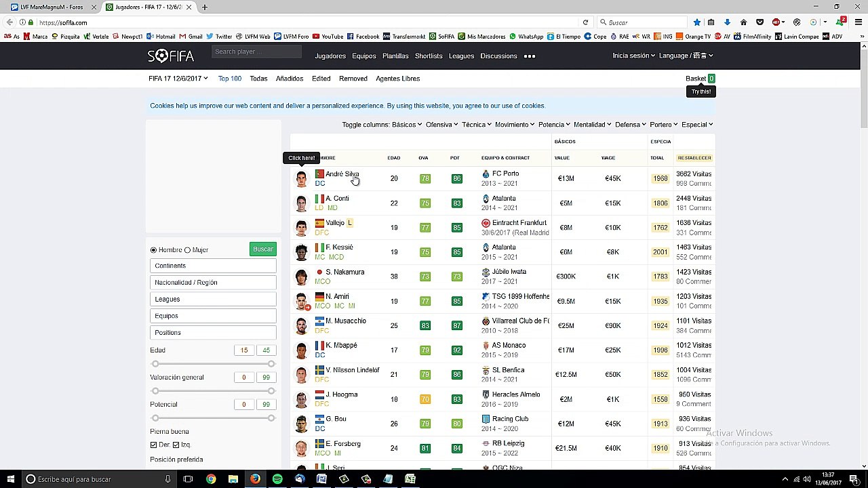Open Plantillas menu
Image resolution: width=868 pixels, height=488 pixels.
point(395,56)
